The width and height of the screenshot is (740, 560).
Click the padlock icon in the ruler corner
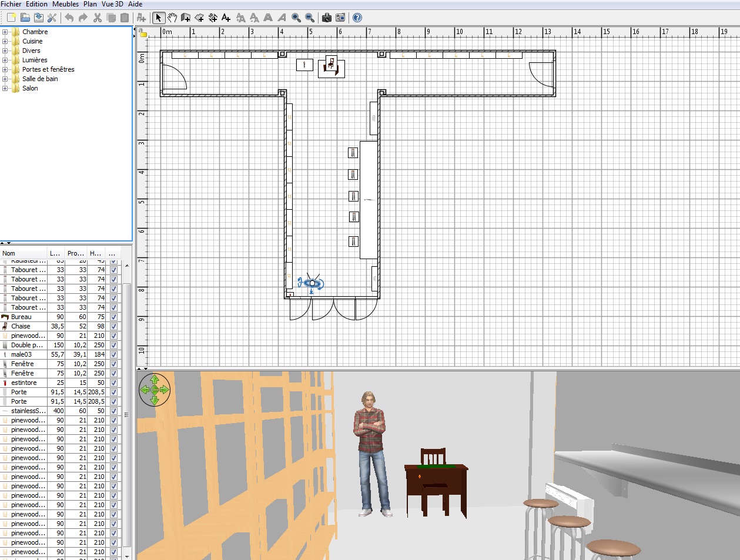pyautogui.click(x=143, y=33)
